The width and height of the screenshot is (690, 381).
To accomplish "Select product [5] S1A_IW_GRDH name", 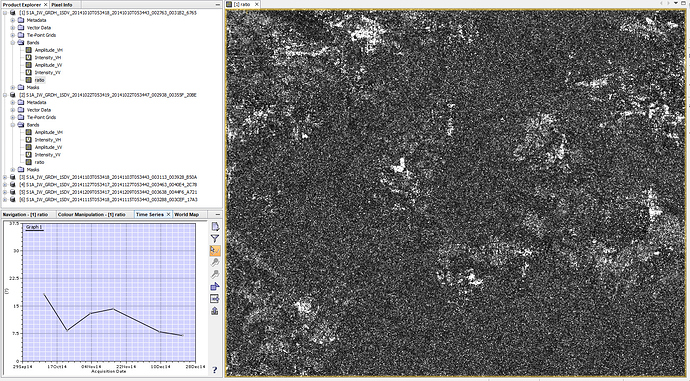I will (108, 192).
